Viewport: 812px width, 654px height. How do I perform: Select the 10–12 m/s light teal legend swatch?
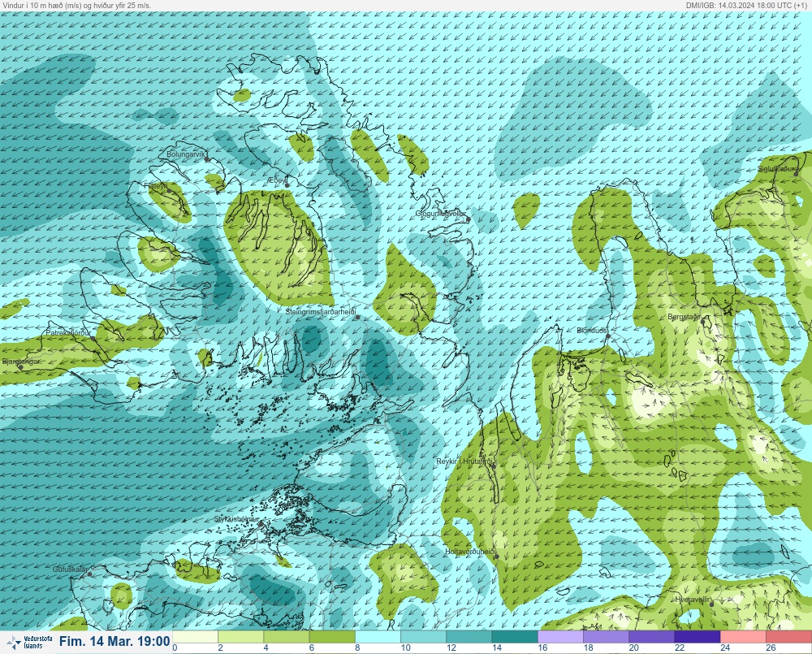tap(424, 636)
